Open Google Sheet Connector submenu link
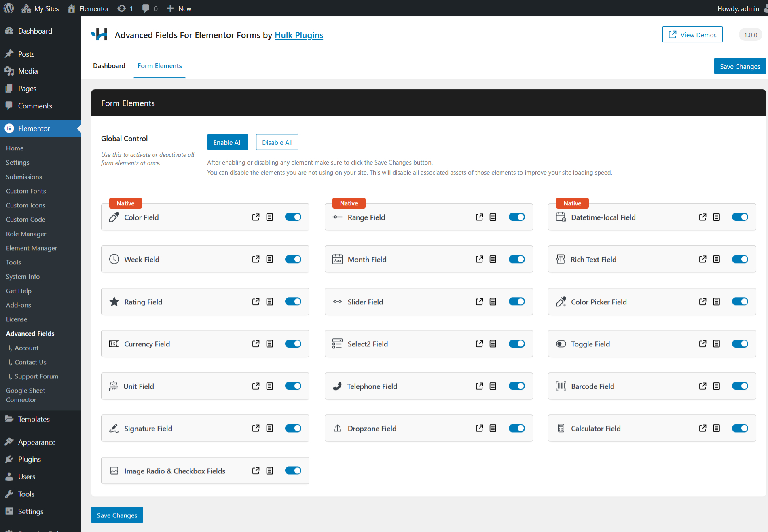Viewport: 768px width, 532px height. [x=25, y=395]
